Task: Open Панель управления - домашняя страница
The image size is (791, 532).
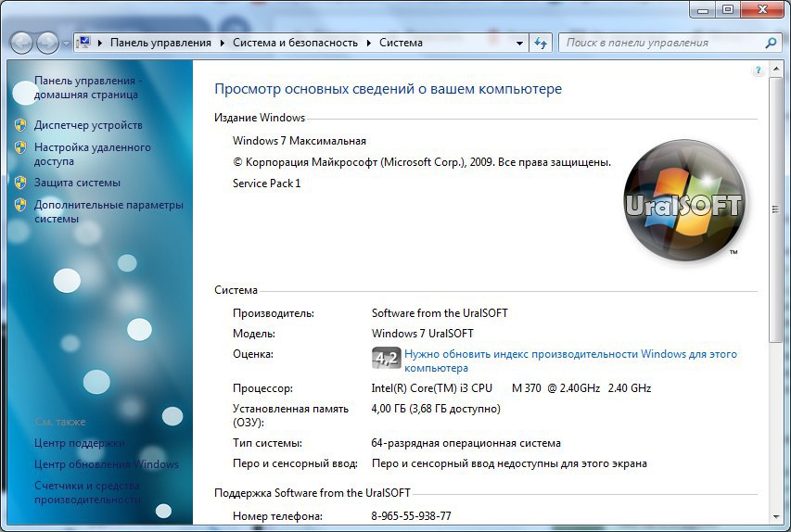Action: point(88,88)
